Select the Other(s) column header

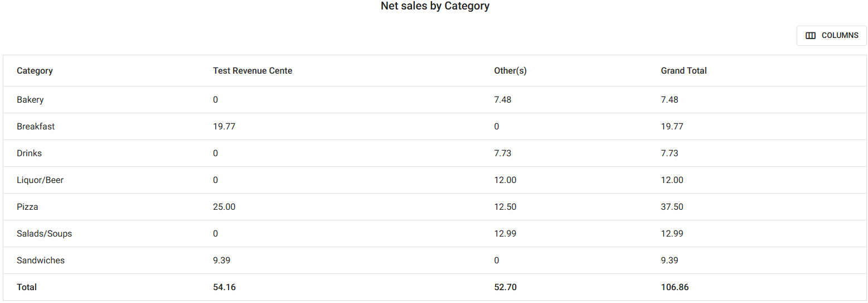pos(510,71)
